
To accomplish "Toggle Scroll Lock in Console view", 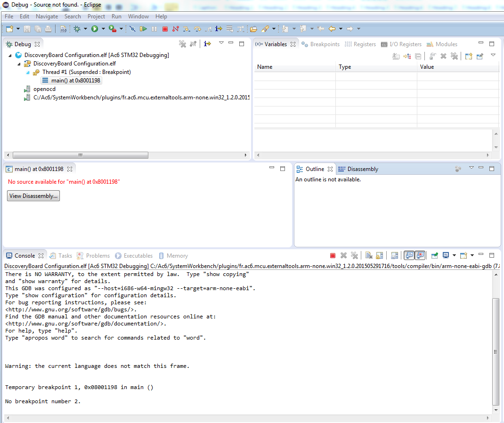I will pyautogui.click(x=380, y=255).
